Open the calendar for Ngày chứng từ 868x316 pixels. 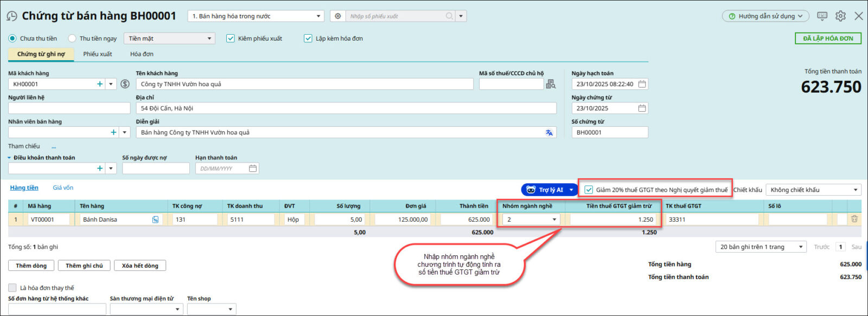click(642, 108)
